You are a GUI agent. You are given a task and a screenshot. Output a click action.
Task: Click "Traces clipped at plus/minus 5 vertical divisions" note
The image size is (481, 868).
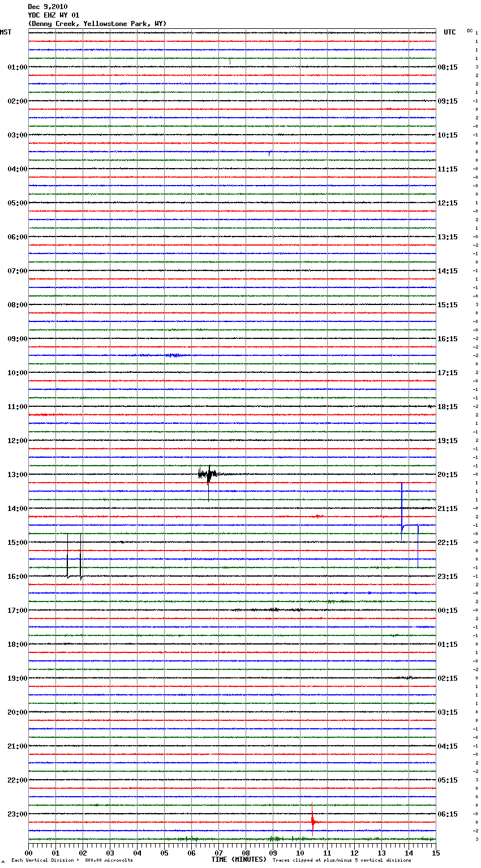[342, 861]
